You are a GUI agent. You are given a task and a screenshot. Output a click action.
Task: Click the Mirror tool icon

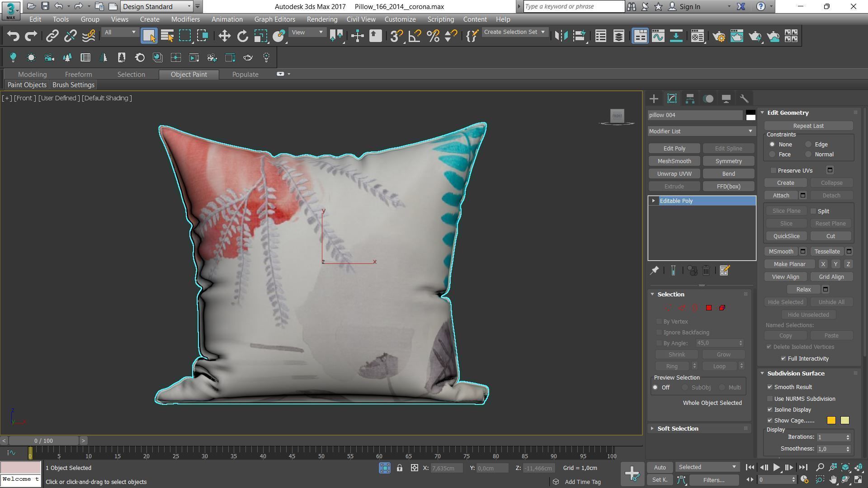click(561, 36)
